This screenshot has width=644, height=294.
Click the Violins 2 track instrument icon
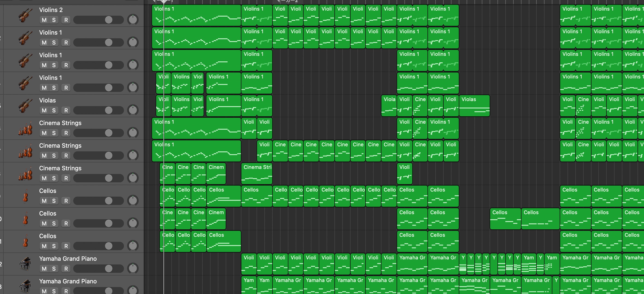point(25,15)
